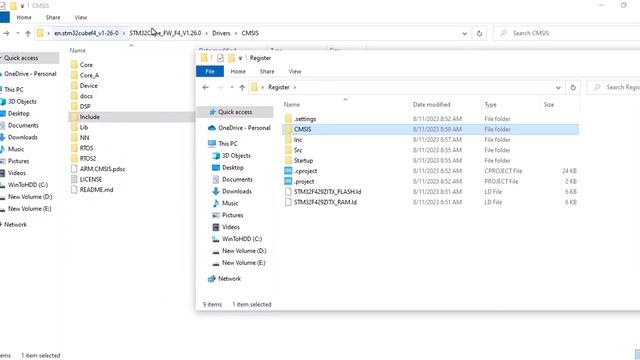
Task: Select Quick access in Register window sidebar
Action: click(x=235, y=112)
